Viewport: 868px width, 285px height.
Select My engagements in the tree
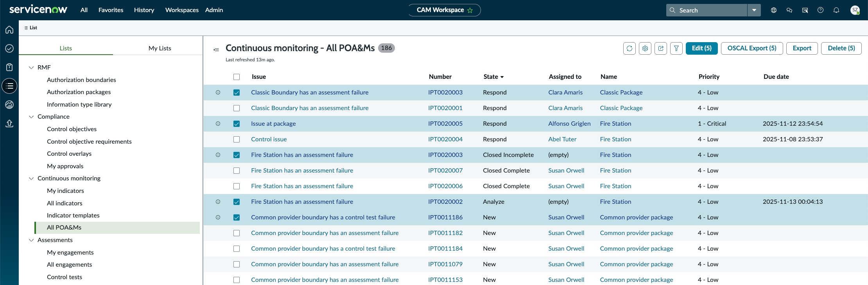pos(70,253)
